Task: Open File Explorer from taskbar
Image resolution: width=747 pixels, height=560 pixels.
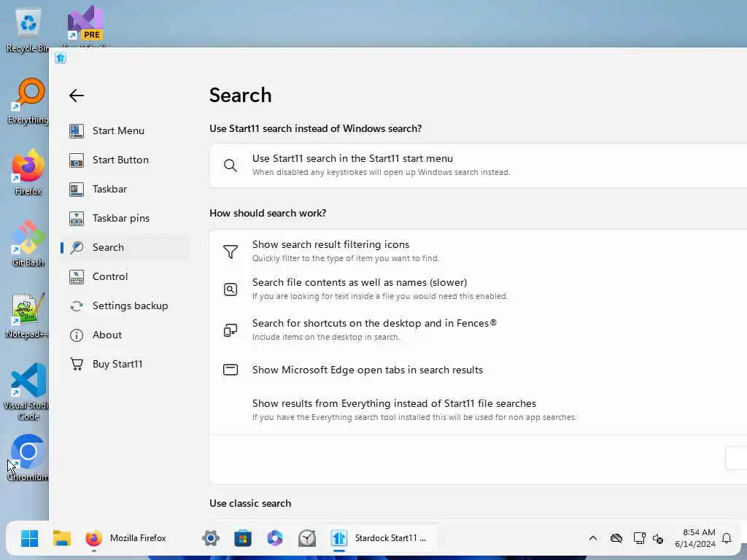Action: (x=62, y=539)
